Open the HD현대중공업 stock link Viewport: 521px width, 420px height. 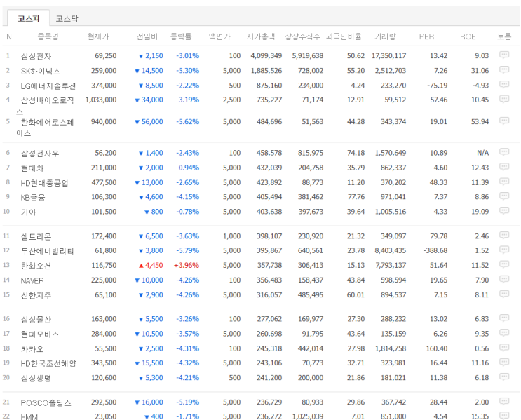tap(44, 183)
